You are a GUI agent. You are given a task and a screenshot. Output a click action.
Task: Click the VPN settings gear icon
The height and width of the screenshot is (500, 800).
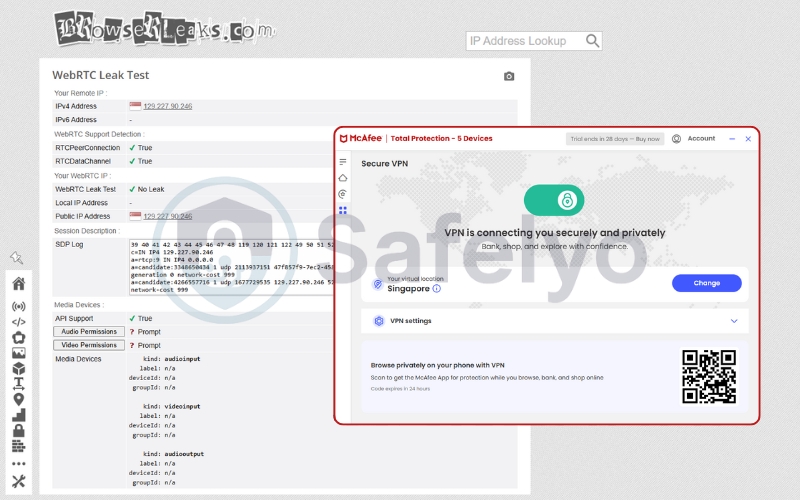(x=379, y=321)
